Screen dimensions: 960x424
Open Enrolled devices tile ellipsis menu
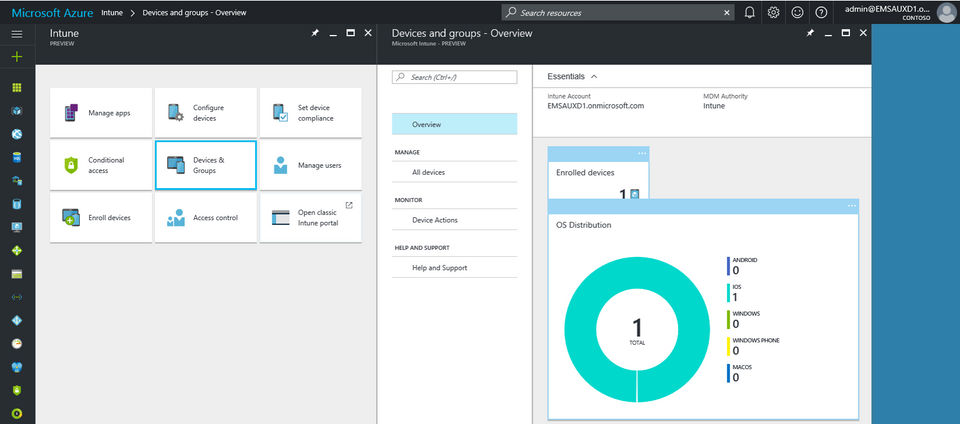point(642,153)
